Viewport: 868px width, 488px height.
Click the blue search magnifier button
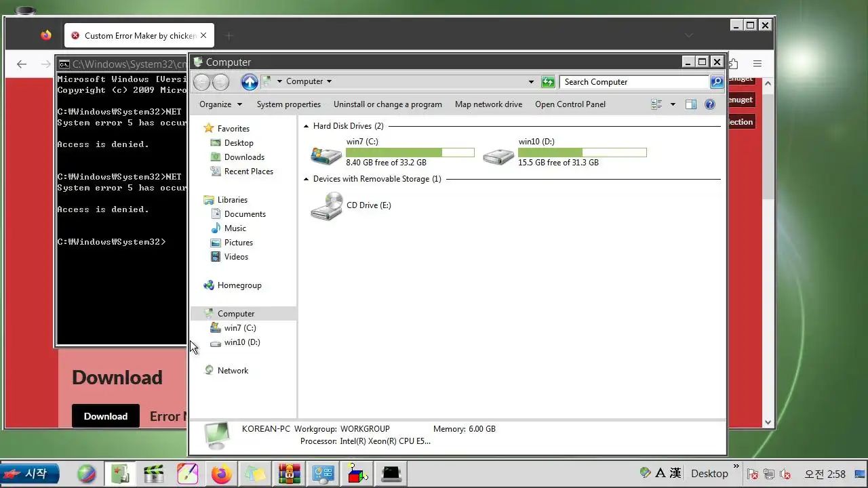pos(717,82)
